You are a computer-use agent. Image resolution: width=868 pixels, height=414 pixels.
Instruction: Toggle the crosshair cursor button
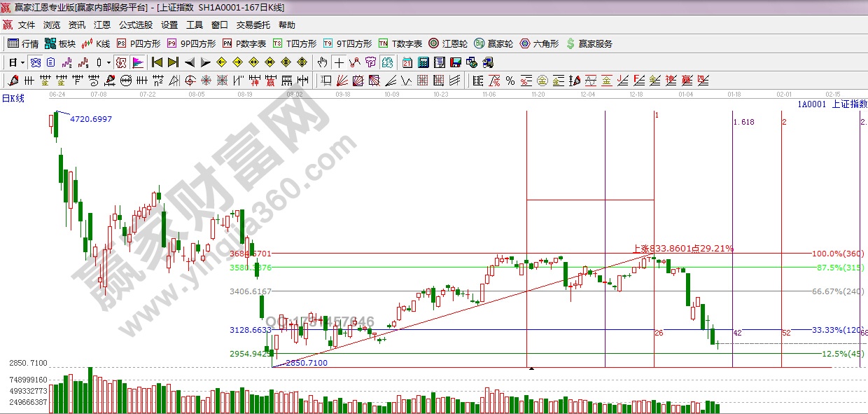point(339,62)
